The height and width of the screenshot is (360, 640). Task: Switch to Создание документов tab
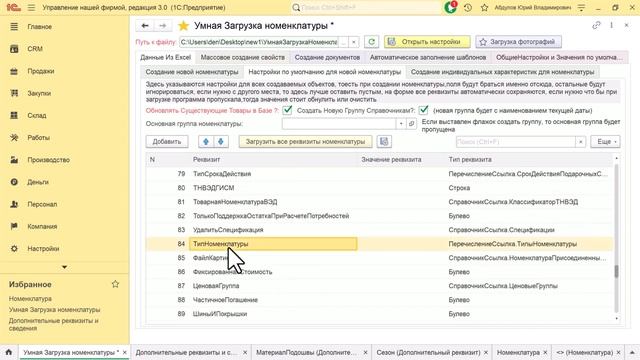(x=327, y=58)
